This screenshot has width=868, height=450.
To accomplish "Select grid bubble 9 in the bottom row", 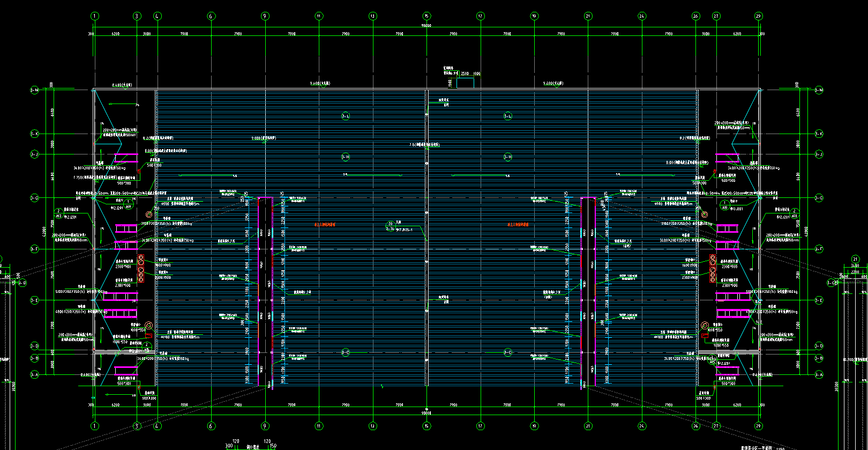I will click(265, 426).
